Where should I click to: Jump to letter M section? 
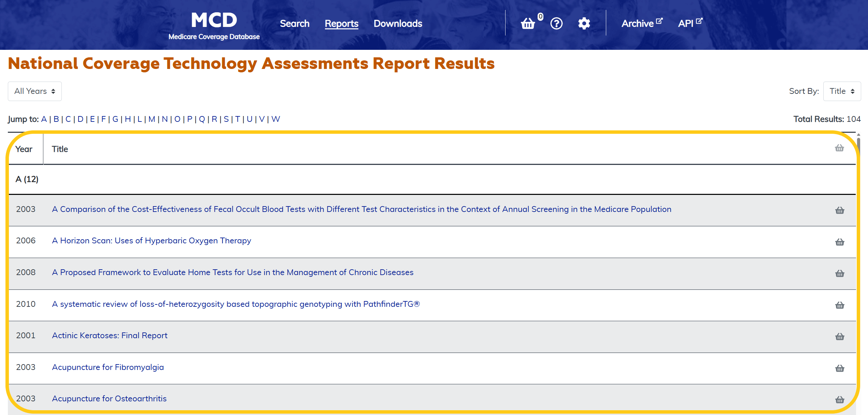click(152, 119)
